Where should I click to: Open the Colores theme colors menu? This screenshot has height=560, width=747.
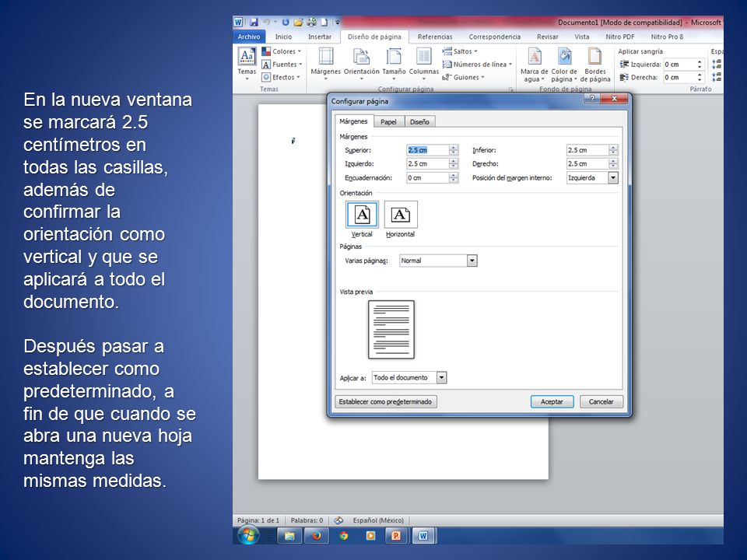(282, 51)
